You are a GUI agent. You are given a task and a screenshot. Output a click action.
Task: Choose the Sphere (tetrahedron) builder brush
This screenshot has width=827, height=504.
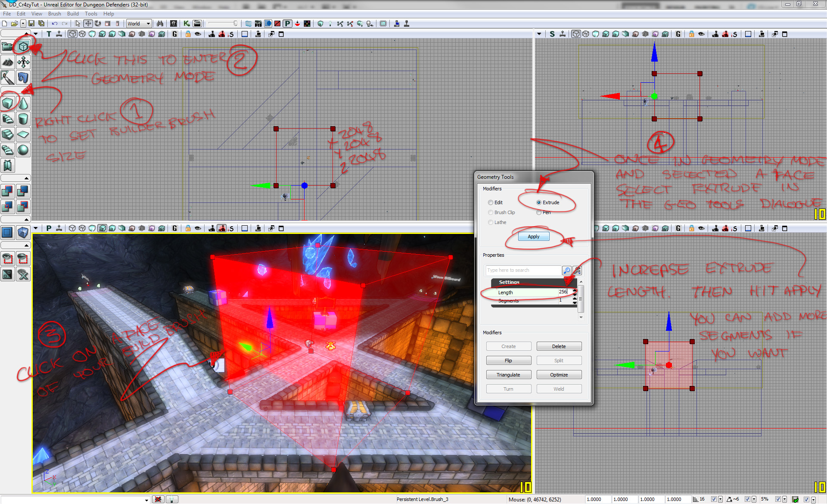click(23, 150)
